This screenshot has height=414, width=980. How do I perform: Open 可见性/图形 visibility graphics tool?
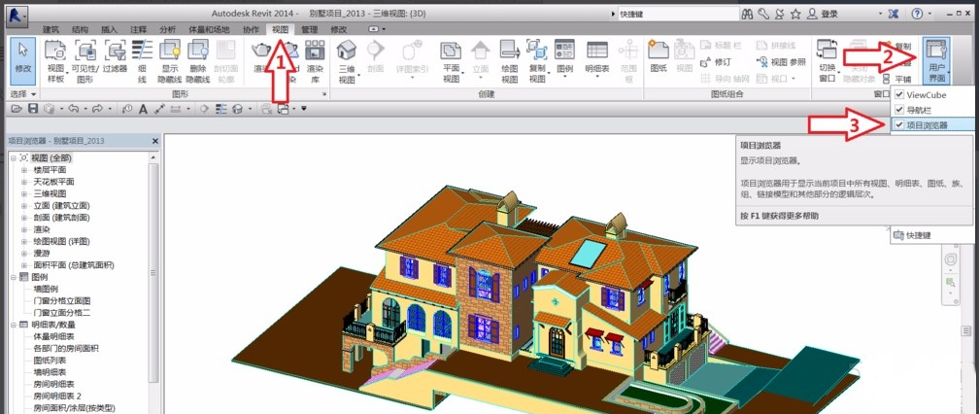click(x=85, y=60)
